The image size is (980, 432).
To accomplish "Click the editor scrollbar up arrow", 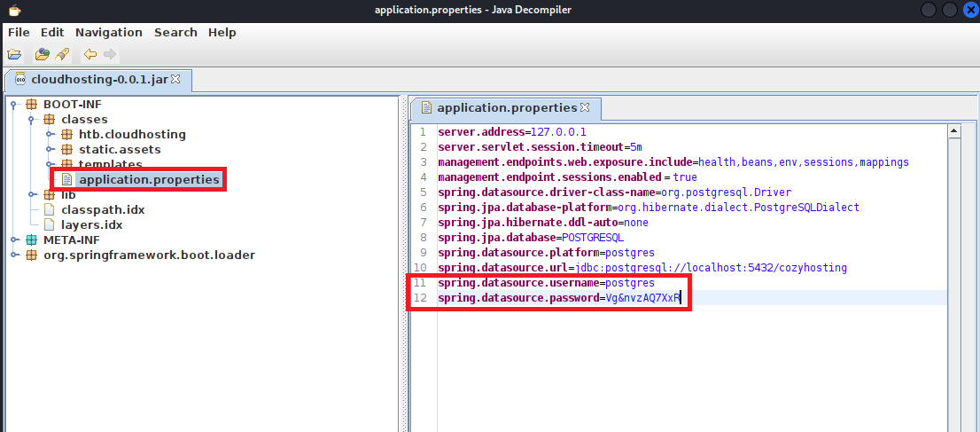I will (955, 131).
